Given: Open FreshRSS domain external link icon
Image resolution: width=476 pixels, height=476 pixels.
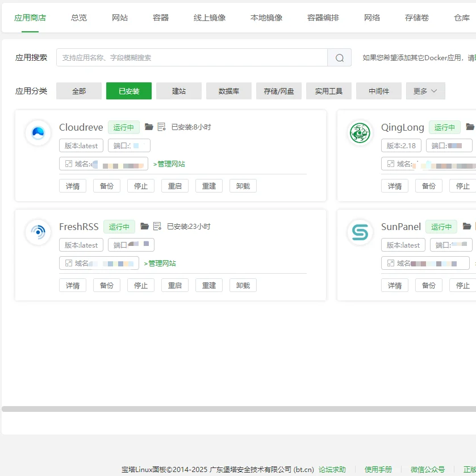Looking at the screenshot, I should (x=69, y=263).
